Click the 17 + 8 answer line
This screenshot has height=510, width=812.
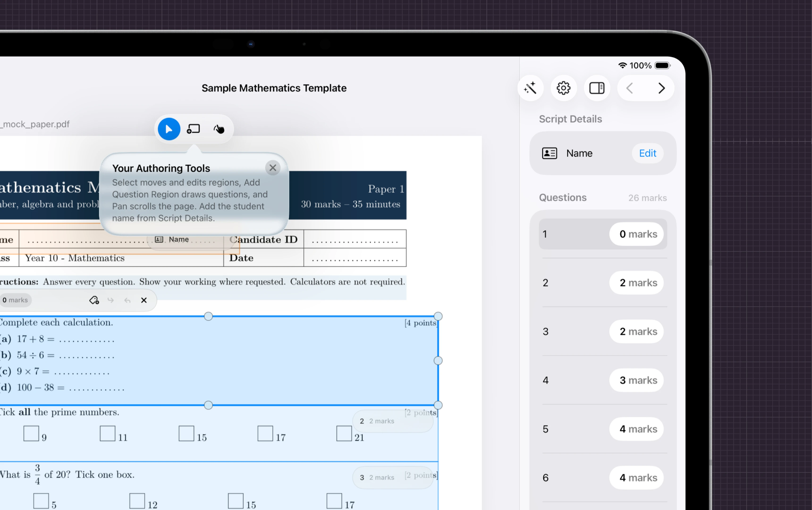pyautogui.click(x=87, y=341)
